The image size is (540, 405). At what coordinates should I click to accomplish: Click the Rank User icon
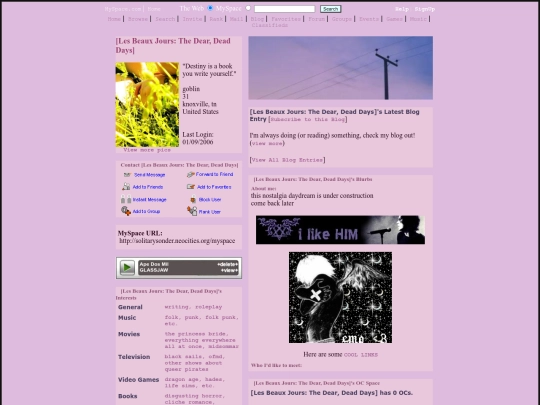click(192, 211)
